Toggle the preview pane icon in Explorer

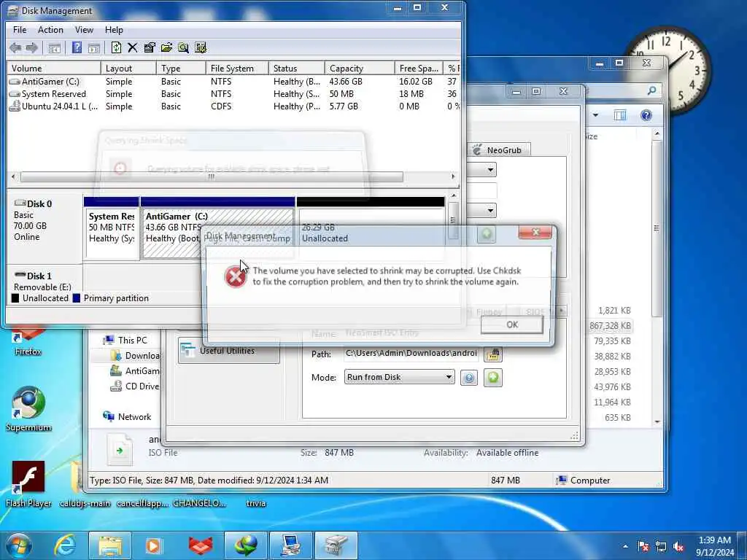(620, 115)
